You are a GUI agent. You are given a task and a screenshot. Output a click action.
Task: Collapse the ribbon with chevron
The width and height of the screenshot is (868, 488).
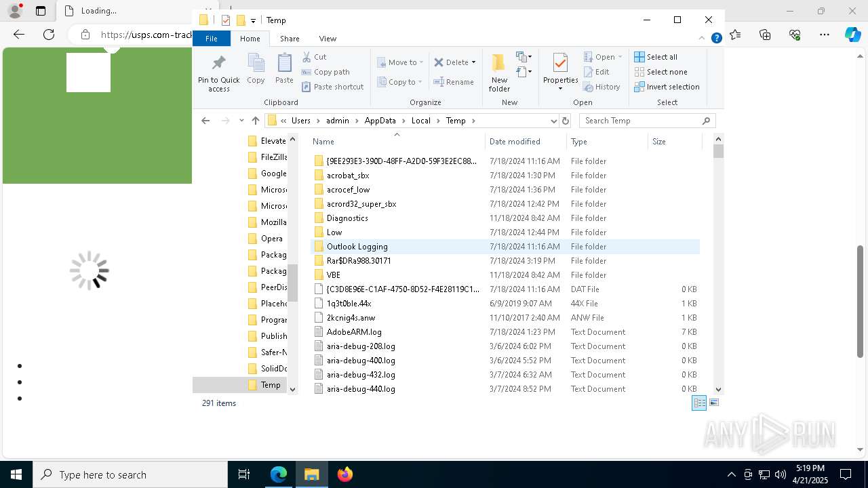(702, 39)
